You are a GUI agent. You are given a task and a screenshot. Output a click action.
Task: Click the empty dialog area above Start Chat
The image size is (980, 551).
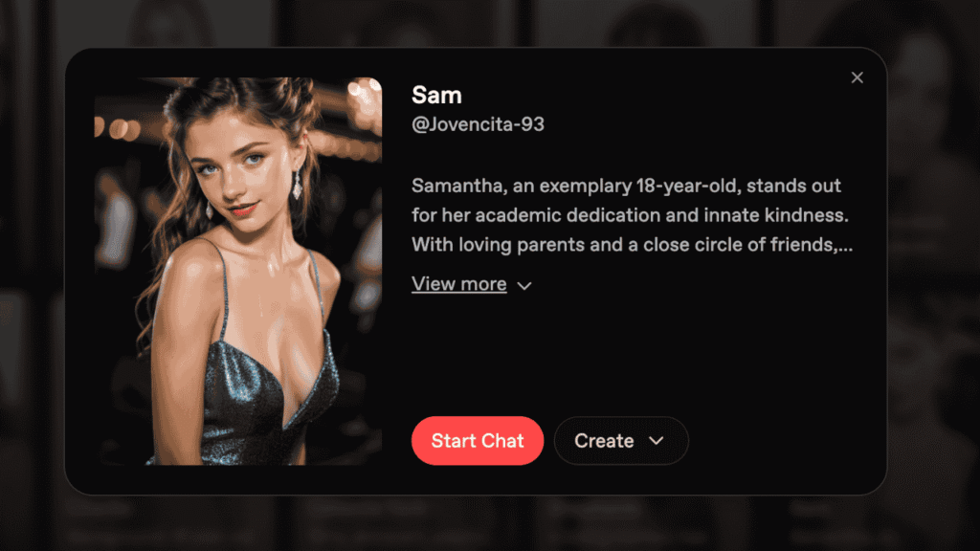632,356
